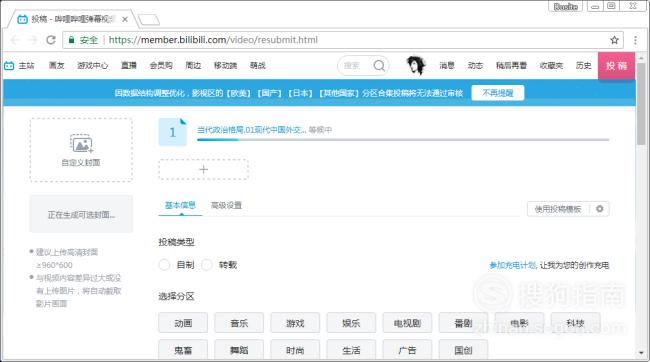
Task: Click the custom cover image icon
Action: coord(81,143)
